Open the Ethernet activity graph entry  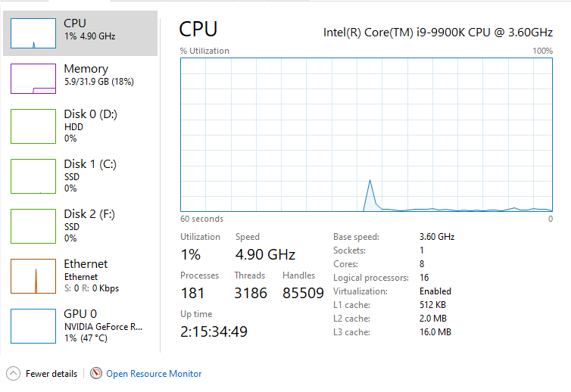tap(33, 275)
